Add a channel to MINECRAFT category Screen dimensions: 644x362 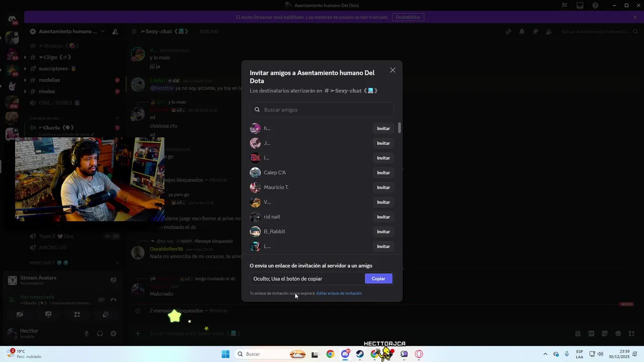tap(117, 262)
